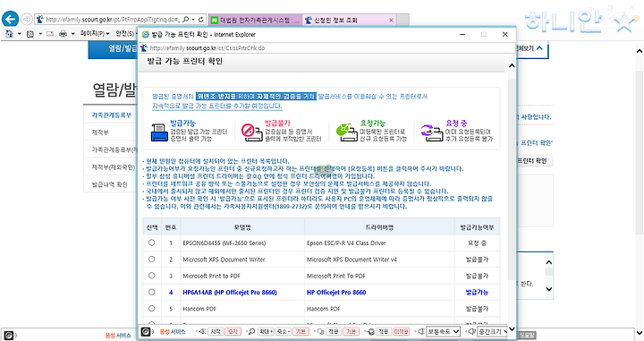Open the 페이지(P) dropdown menu
Viewport: 644px width, 341px height.
click(x=95, y=34)
